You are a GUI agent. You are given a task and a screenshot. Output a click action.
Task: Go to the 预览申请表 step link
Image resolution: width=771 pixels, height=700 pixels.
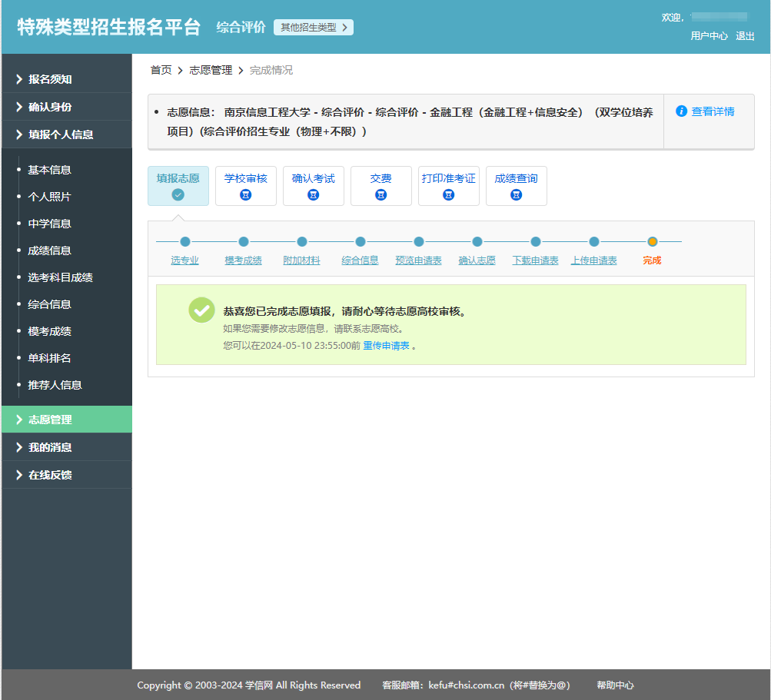418,260
